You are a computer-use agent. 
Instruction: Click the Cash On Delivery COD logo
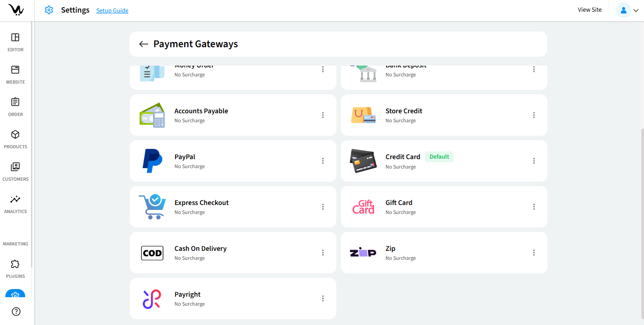tap(152, 253)
